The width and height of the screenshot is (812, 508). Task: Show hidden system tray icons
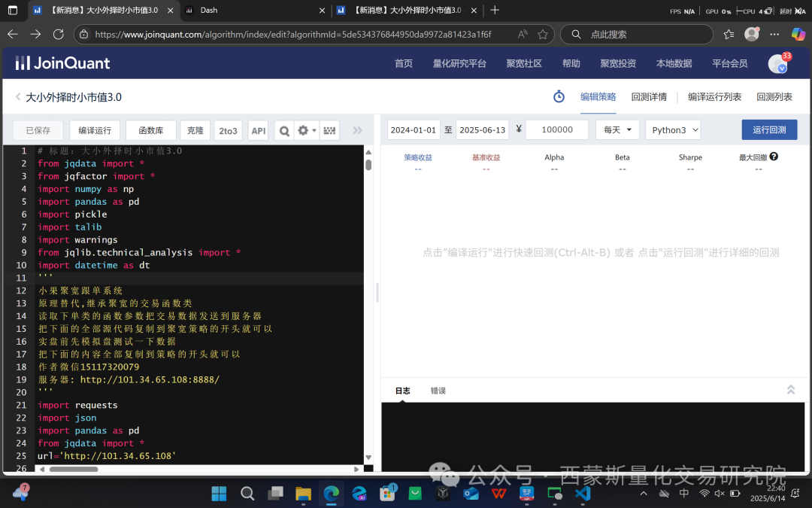point(643,493)
